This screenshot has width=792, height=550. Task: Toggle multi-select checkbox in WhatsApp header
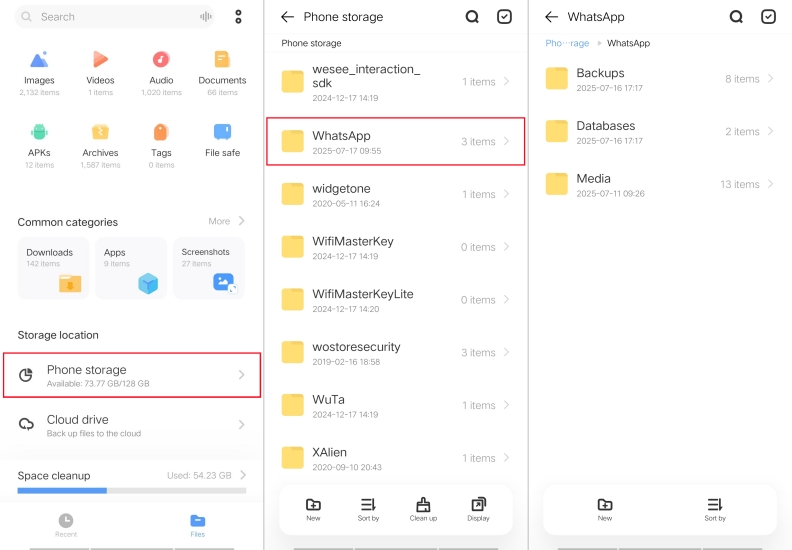coord(768,17)
